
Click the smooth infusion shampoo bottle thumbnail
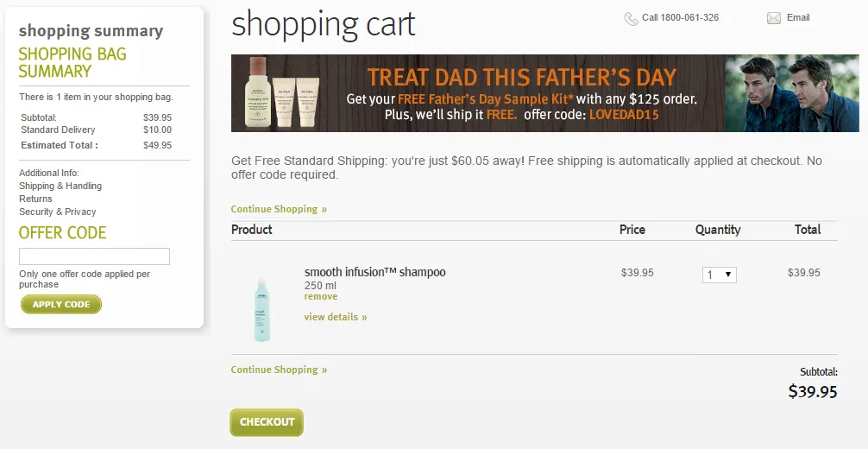pos(262,309)
